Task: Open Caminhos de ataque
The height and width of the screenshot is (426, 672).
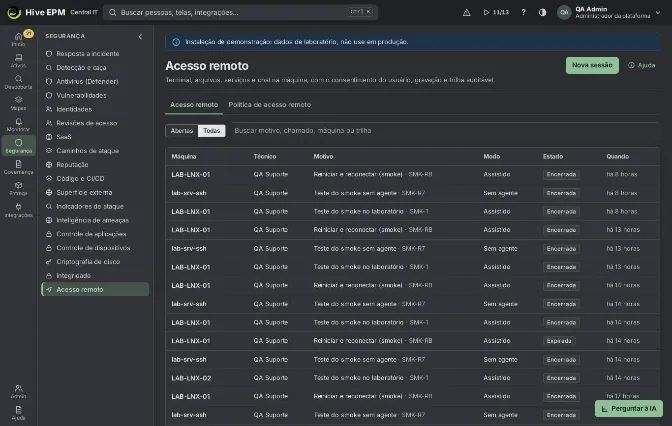Action: 94,151
